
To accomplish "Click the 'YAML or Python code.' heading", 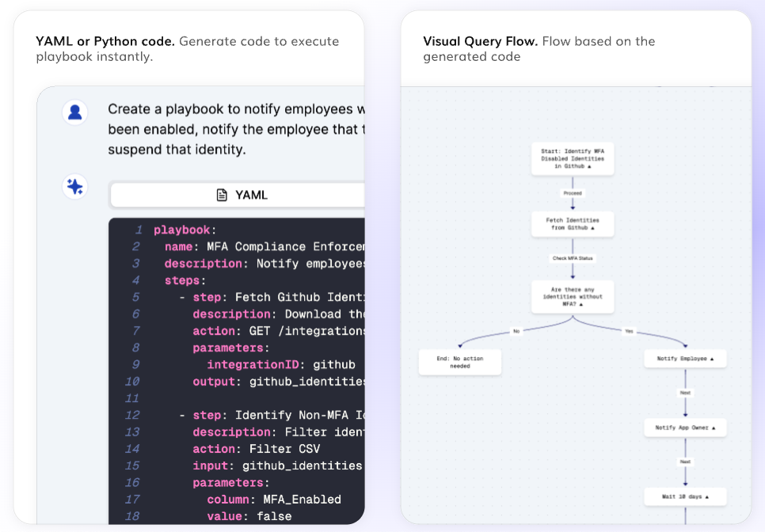I will pos(105,41).
